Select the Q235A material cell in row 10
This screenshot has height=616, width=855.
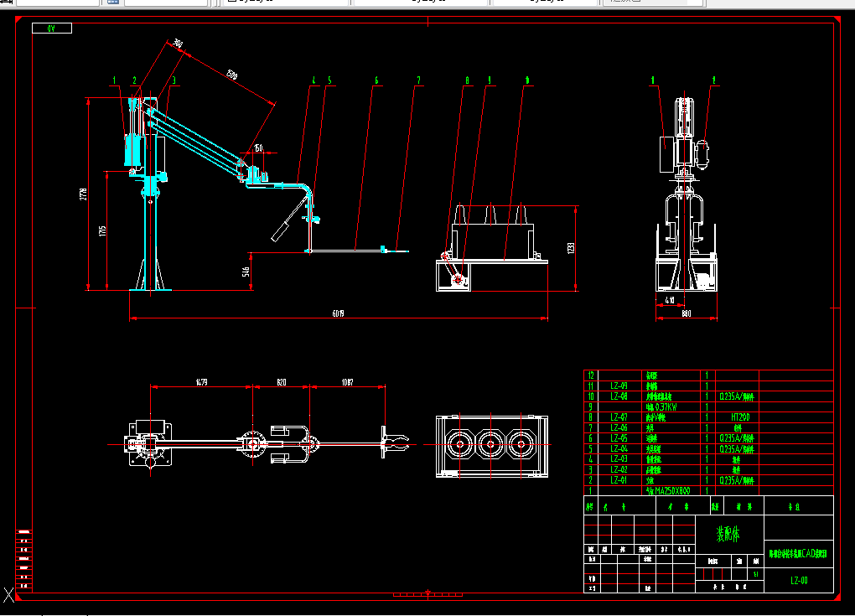(x=736, y=397)
